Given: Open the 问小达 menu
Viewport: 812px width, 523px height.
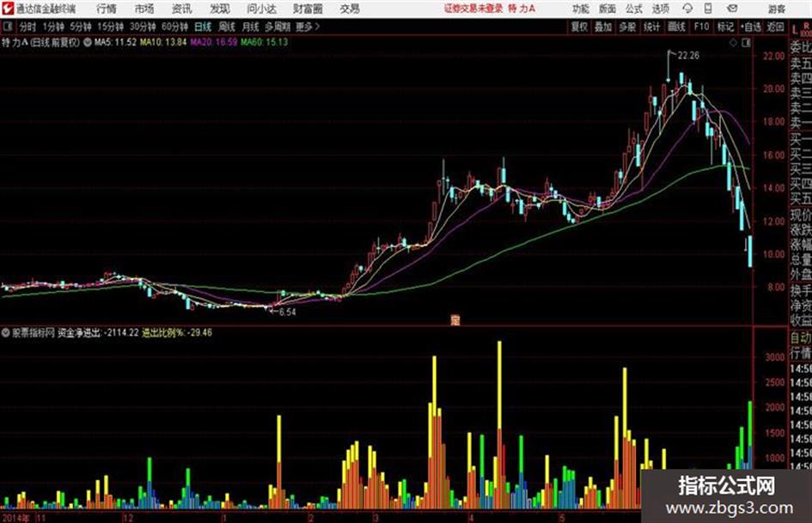Looking at the screenshot, I should tap(261, 9).
